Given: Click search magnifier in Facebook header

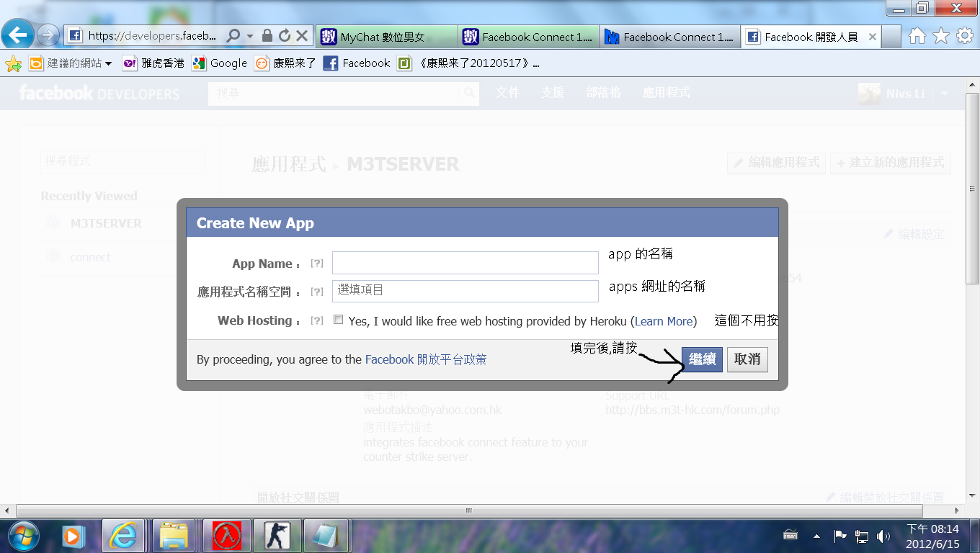Looking at the screenshot, I should [469, 94].
